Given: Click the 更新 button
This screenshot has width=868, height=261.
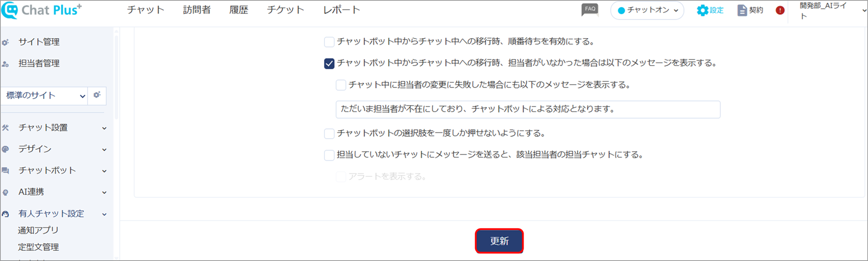Looking at the screenshot, I should tap(499, 241).
